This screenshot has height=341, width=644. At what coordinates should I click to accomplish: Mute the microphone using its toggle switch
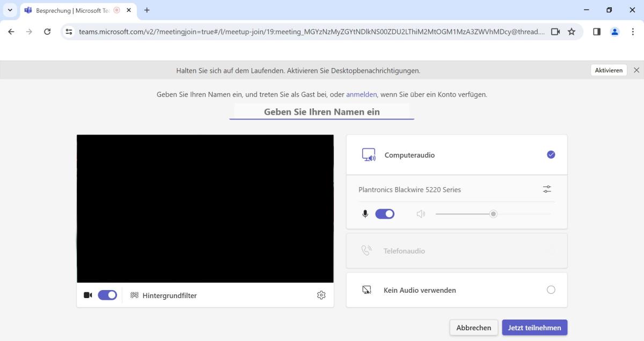pyautogui.click(x=385, y=213)
